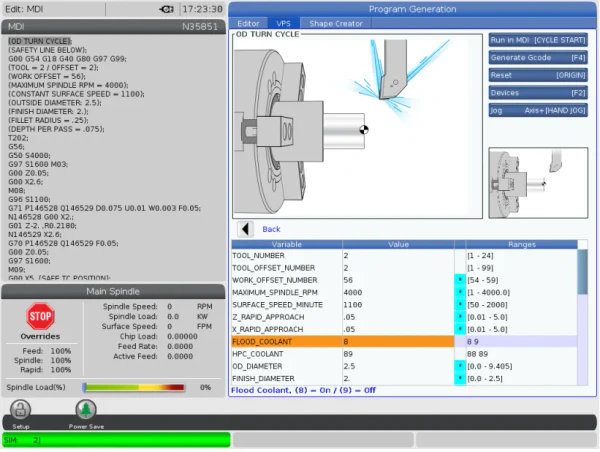Click cyan marker in X_RAPID_APPROACH row

(460, 329)
